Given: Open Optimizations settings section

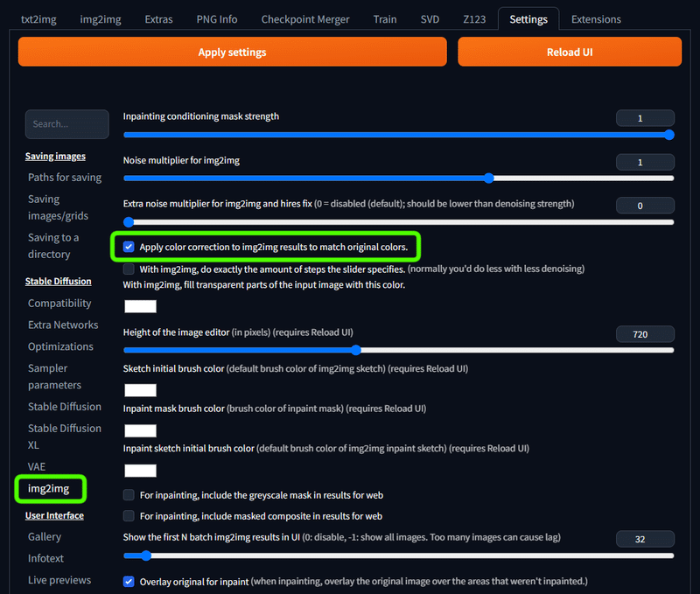Looking at the screenshot, I should pyautogui.click(x=60, y=346).
